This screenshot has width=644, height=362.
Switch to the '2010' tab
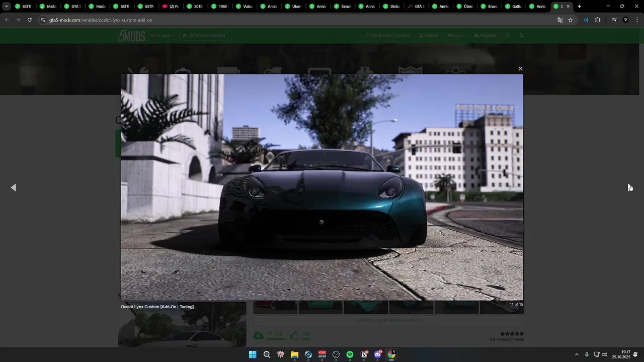pyautogui.click(x=196, y=7)
